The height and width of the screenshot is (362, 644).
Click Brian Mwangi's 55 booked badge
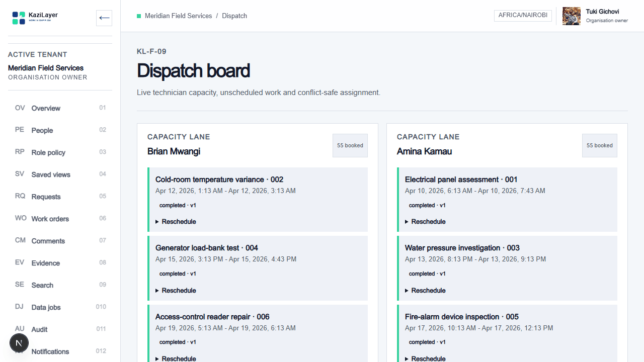click(x=350, y=145)
